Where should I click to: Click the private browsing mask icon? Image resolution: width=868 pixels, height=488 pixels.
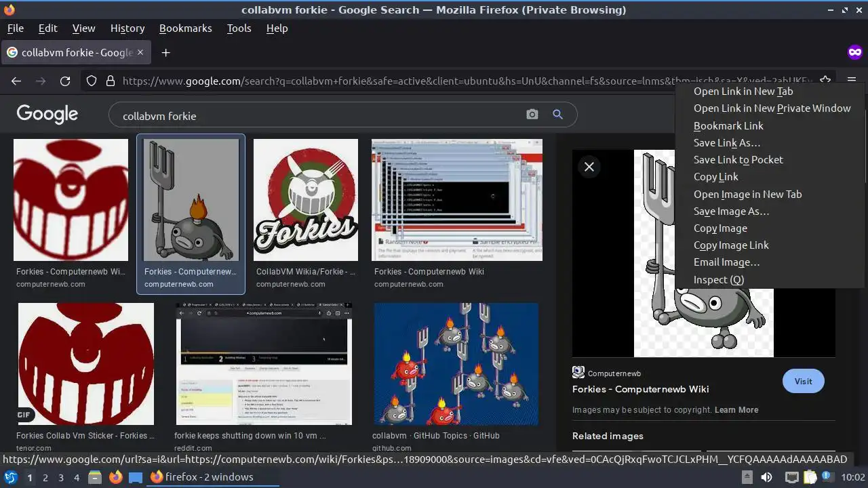click(854, 52)
